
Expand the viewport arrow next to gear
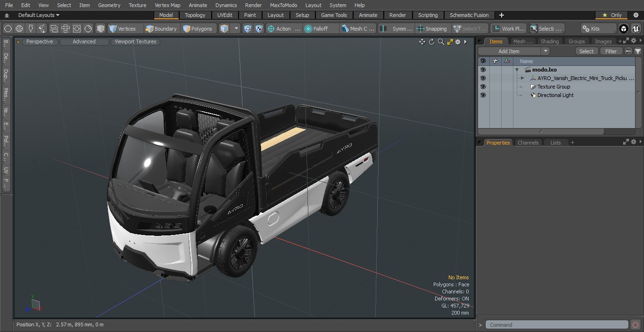[x=465, y=42]
